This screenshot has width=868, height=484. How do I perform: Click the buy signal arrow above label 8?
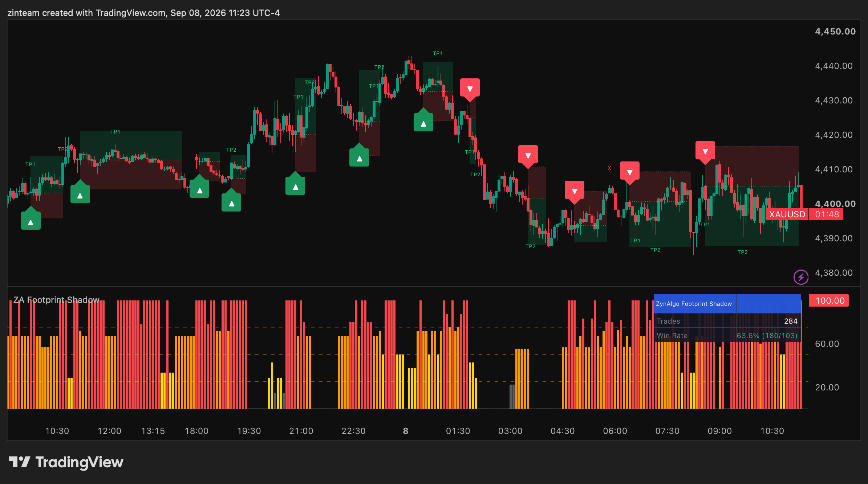click(423, 120)
